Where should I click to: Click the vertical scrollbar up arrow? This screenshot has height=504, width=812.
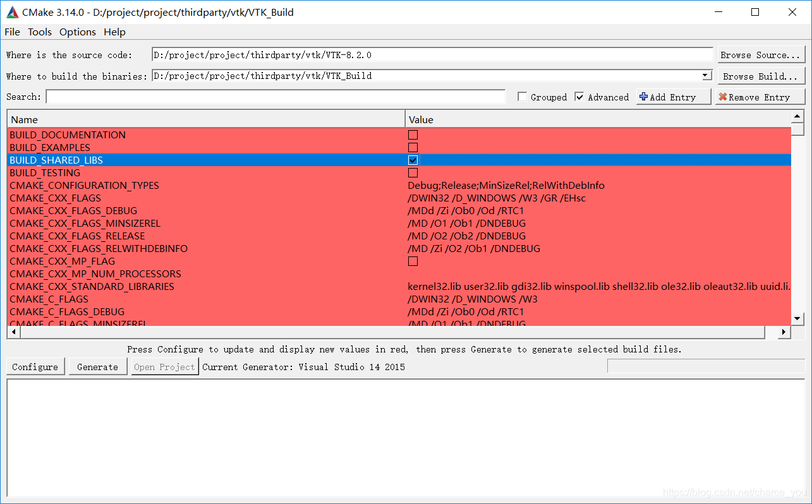[797, 117]
